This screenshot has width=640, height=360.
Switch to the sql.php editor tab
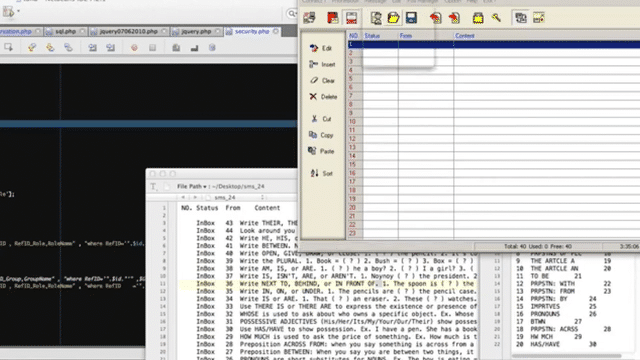[65, 31]
